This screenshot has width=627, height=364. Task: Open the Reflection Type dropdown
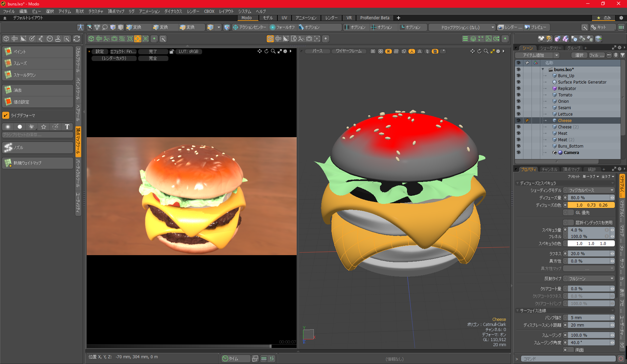point(591,279)
